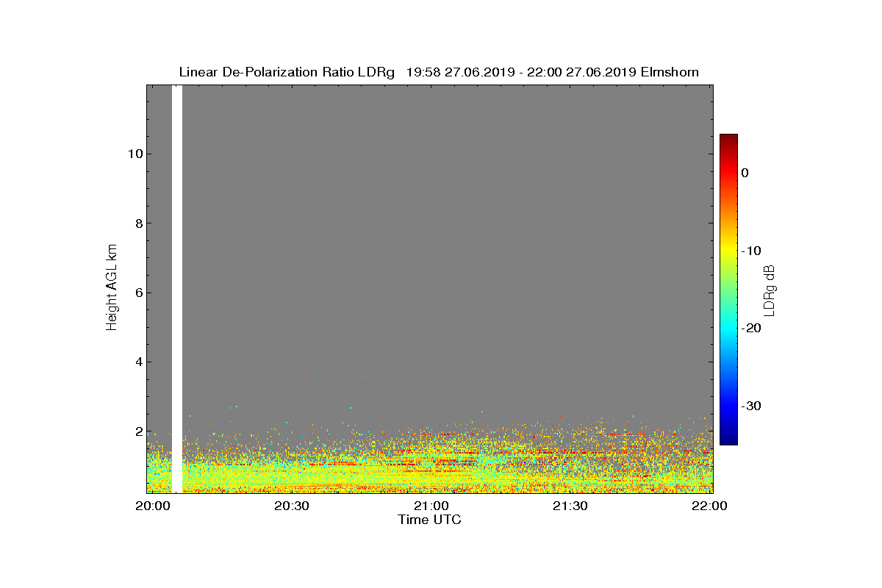Click the y-axis tick label '8'
882x588 pixels.
coord(138,223)
